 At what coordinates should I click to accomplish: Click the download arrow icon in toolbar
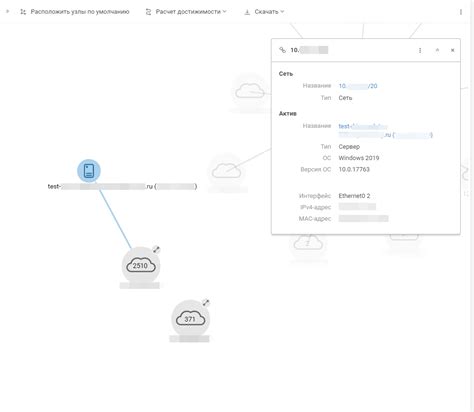(247, 12)
